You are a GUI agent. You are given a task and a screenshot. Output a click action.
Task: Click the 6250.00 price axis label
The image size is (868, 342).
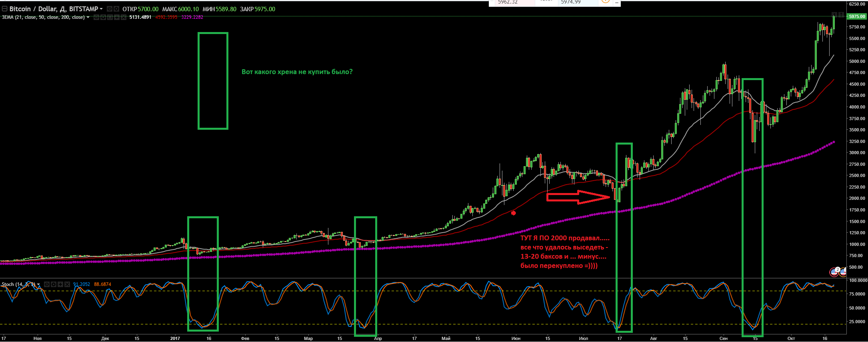[857, 4]
